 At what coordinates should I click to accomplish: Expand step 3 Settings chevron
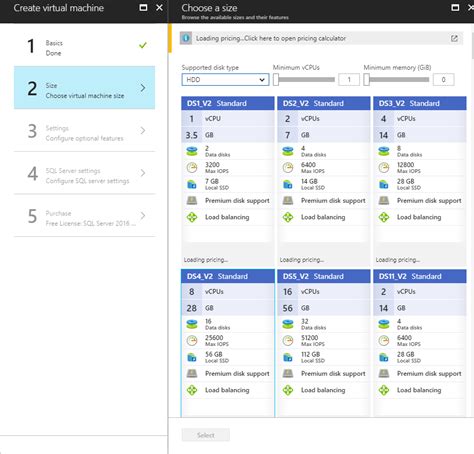tap(143, 130)
